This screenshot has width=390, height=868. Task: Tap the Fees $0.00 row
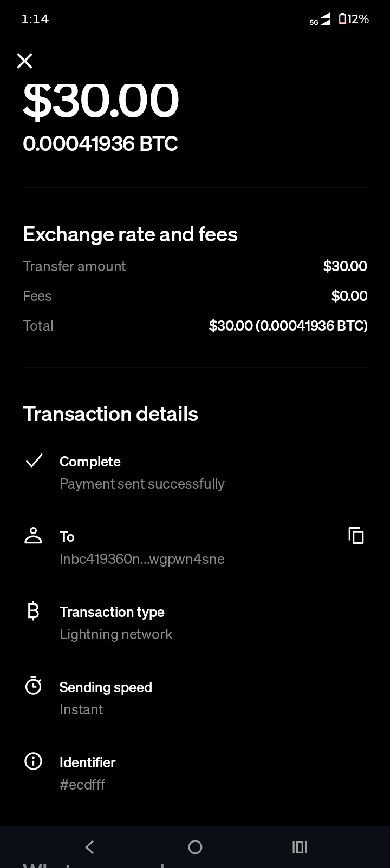pos(195,296)
